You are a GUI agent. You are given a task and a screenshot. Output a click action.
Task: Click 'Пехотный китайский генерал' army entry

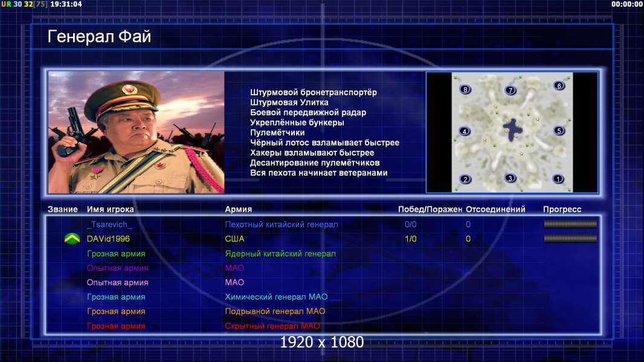tap(282, 224)
